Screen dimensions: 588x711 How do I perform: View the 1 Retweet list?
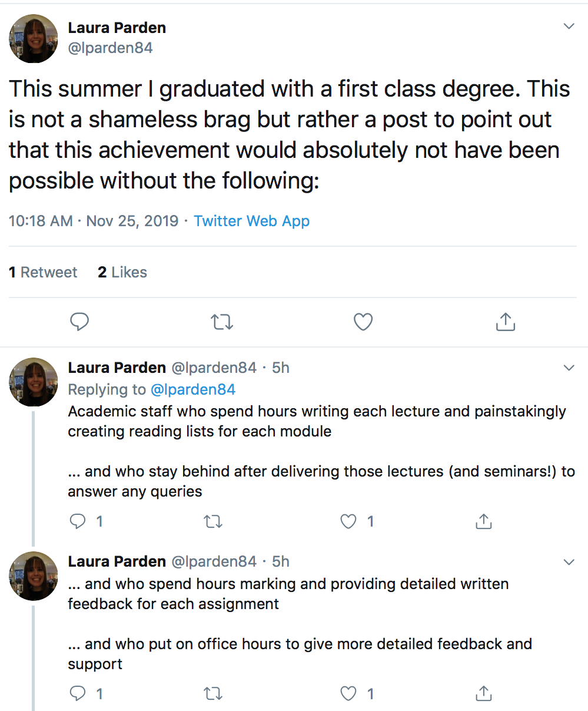[x=43, y=272]
